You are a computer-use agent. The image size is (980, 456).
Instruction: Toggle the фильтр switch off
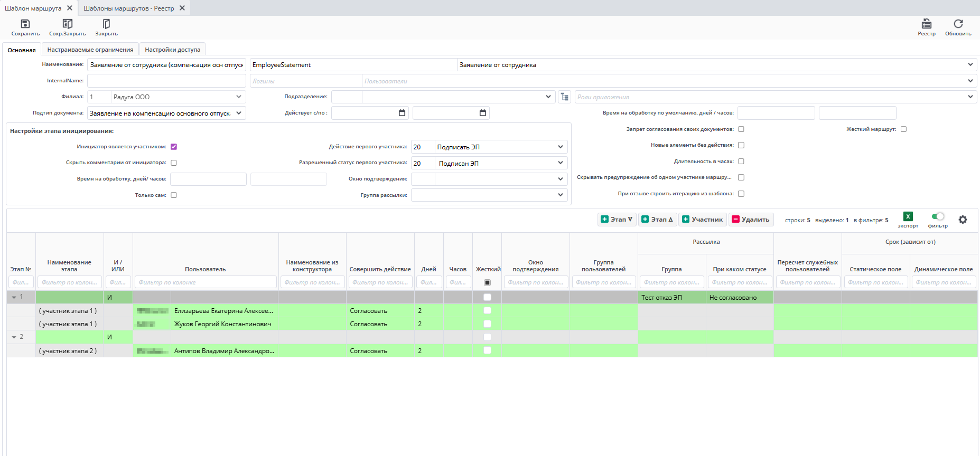coord(938,216)
